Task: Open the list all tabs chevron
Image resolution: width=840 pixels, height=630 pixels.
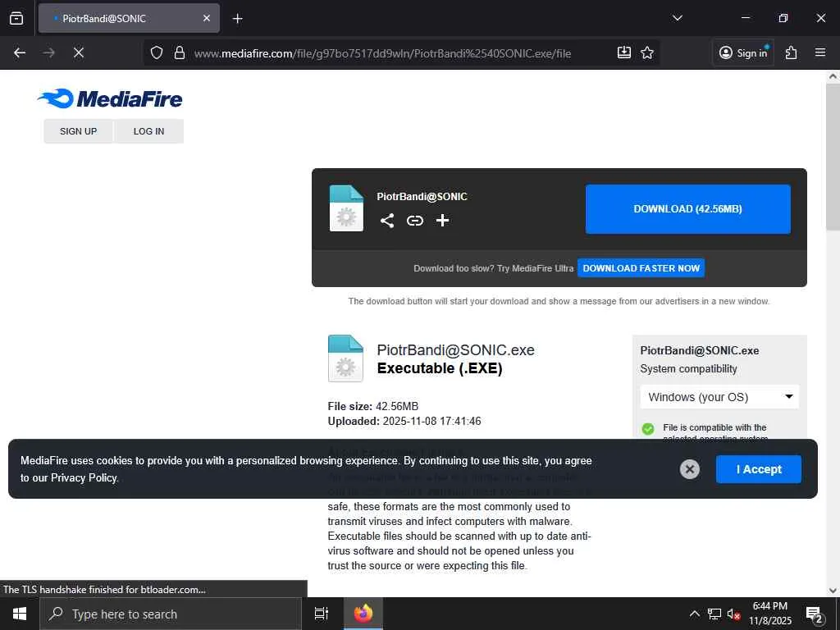Action: coord(677,18)
